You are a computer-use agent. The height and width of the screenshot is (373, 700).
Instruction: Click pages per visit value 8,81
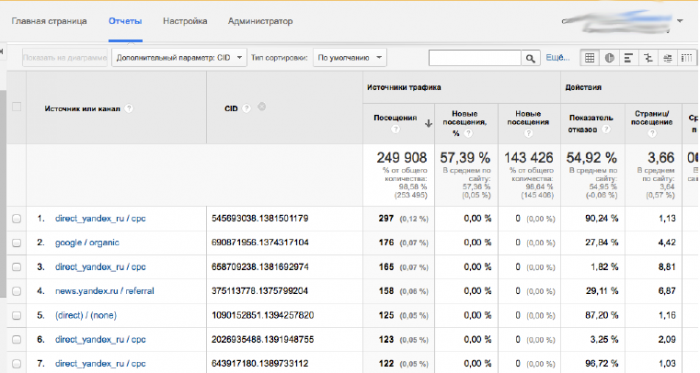(x=667, y=267)
